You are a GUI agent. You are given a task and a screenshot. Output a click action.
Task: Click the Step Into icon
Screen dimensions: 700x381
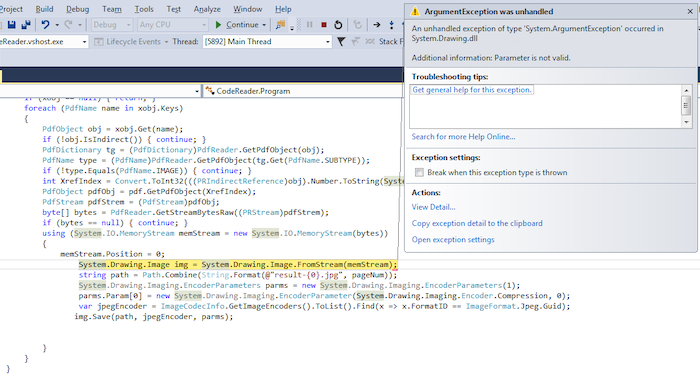pos(392,25)
